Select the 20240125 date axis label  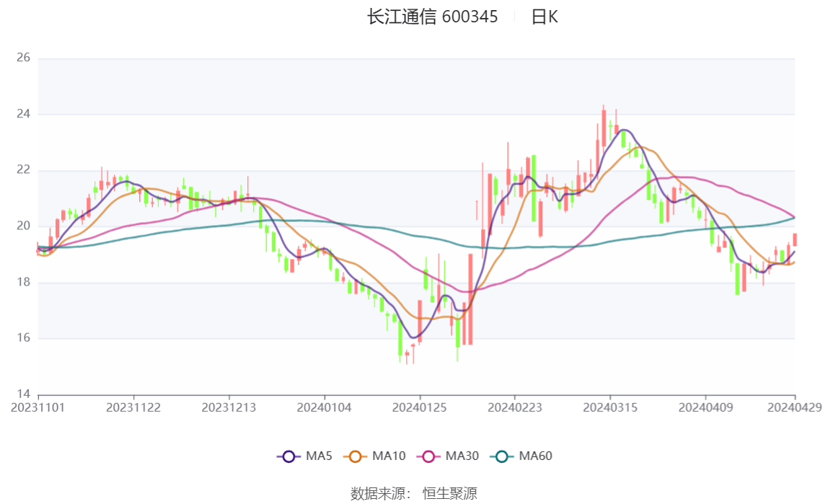point(419,407)
